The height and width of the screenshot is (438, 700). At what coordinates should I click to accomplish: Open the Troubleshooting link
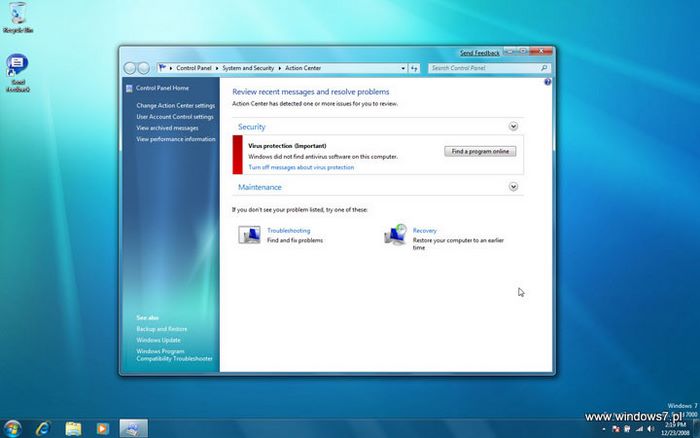click(x=288, y=230)
